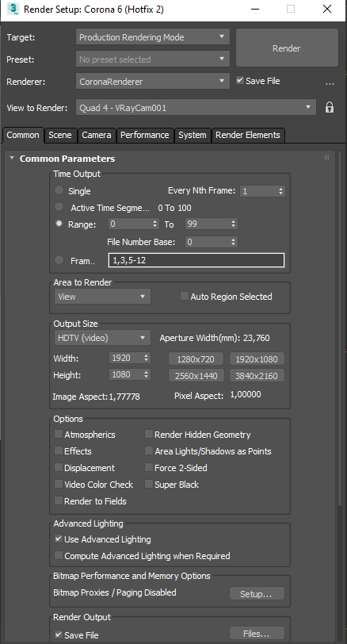Disable Use Advanced Lighting checkbox
The width and height of the screenshot is (347, 644).
pos(59,539)
